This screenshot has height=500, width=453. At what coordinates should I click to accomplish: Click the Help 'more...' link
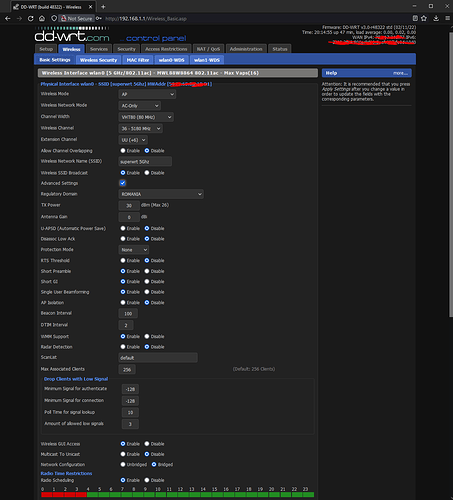click(400, 73)
